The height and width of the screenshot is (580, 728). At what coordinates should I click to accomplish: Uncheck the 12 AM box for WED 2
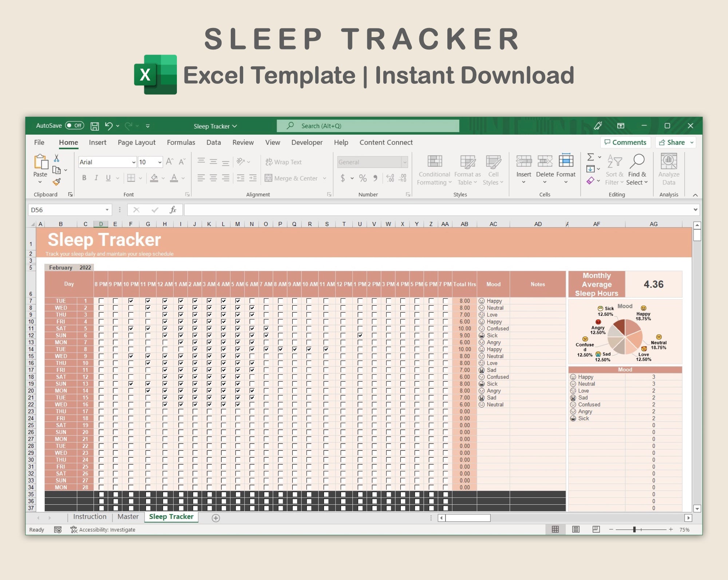tap(165, 308)
